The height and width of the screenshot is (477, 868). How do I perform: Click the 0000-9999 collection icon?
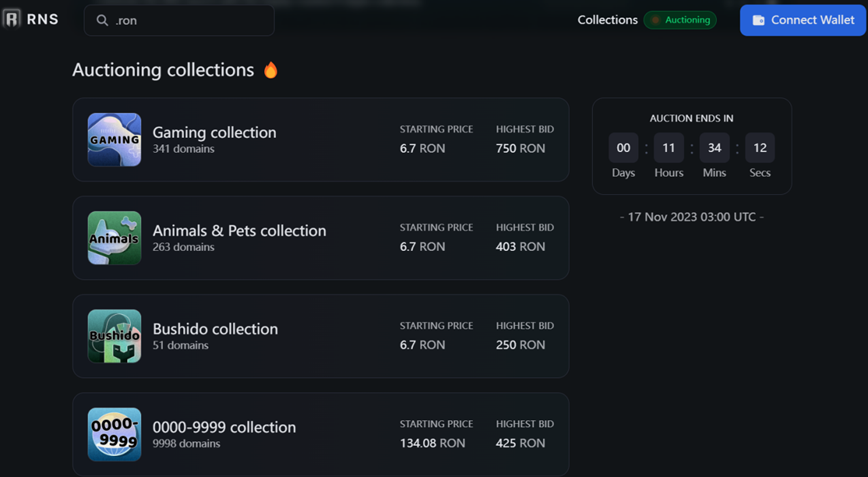(x=114, y=434)
